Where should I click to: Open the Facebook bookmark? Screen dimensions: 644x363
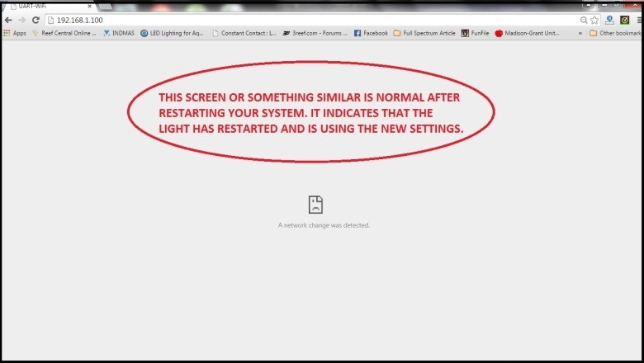(371, 33)
